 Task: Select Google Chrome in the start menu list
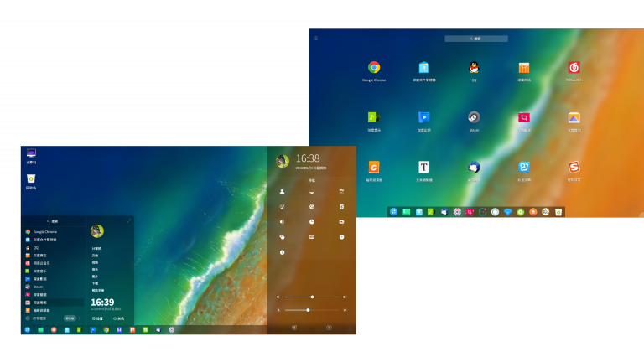tap(45, 231)
